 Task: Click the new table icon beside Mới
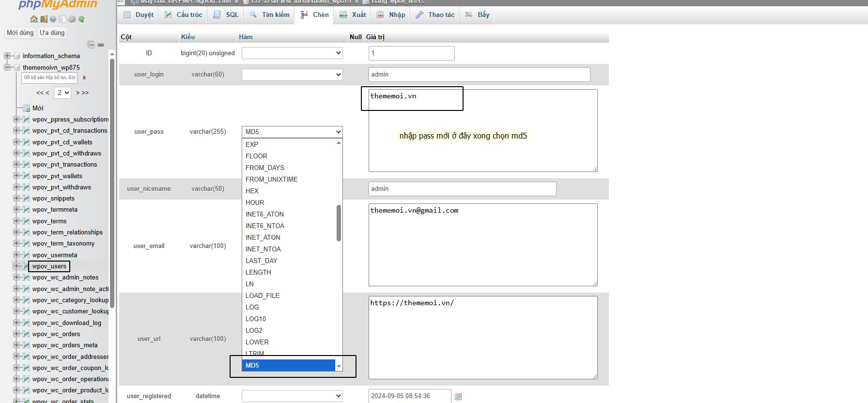coord(26,108)
